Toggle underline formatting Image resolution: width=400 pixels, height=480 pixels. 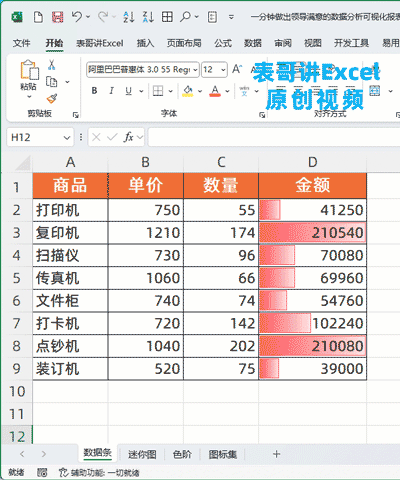[128, 91]
